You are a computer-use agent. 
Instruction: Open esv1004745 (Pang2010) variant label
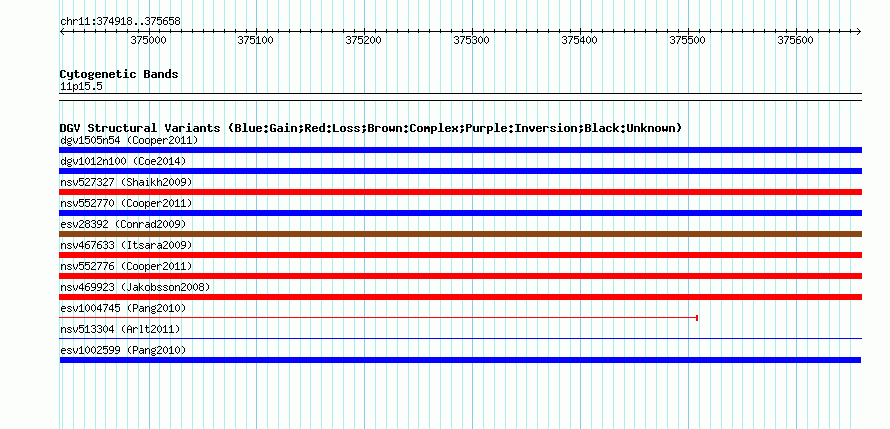[x=123, y=308]
